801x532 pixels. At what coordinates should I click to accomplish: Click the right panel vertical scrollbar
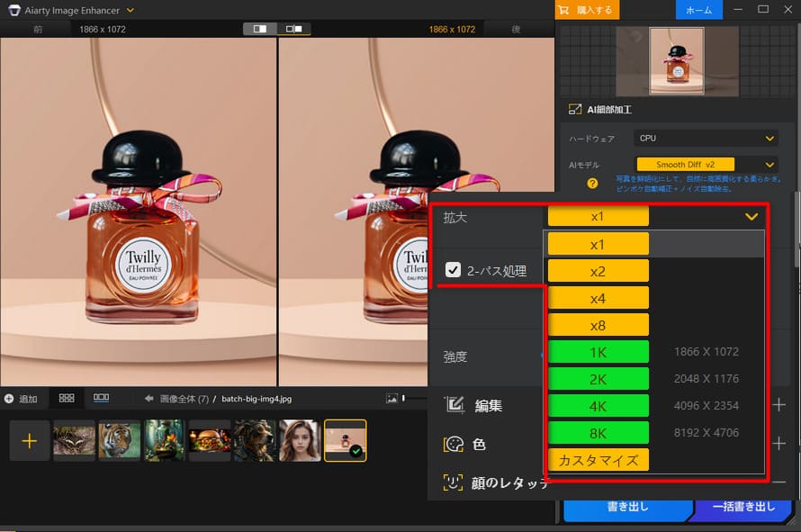tap(797, 229)
